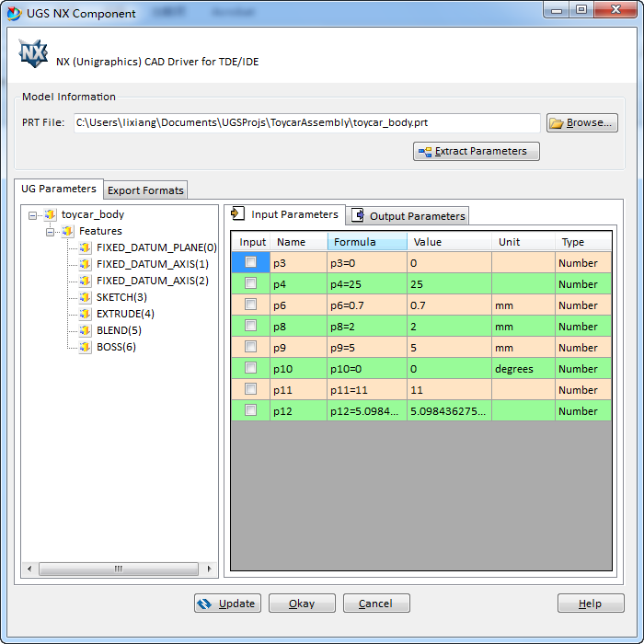Click the Features folder icon in tree
This screenshot has width=644, height=644.
tap(67, 231)
